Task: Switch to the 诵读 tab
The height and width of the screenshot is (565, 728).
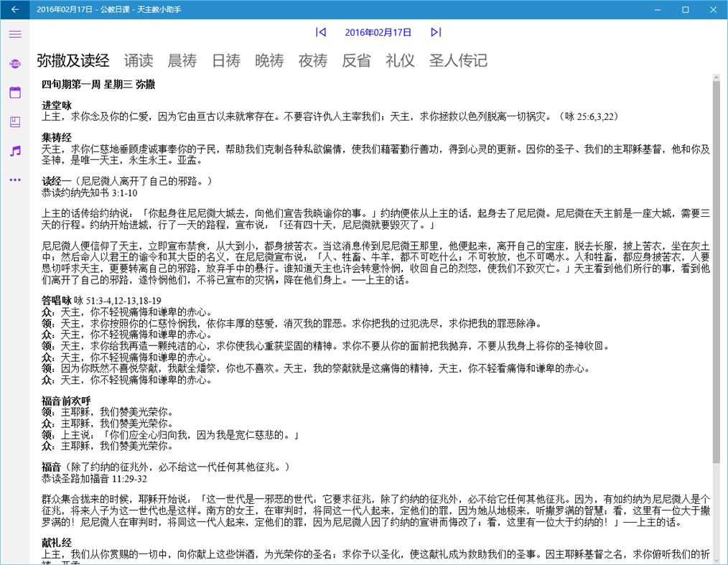Action: [139, 61]
